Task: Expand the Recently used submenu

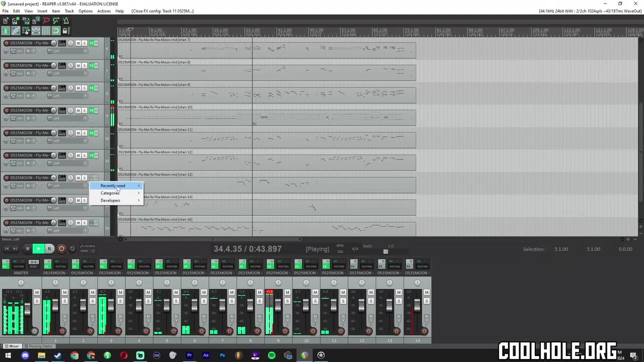Action: click(116, 186)
